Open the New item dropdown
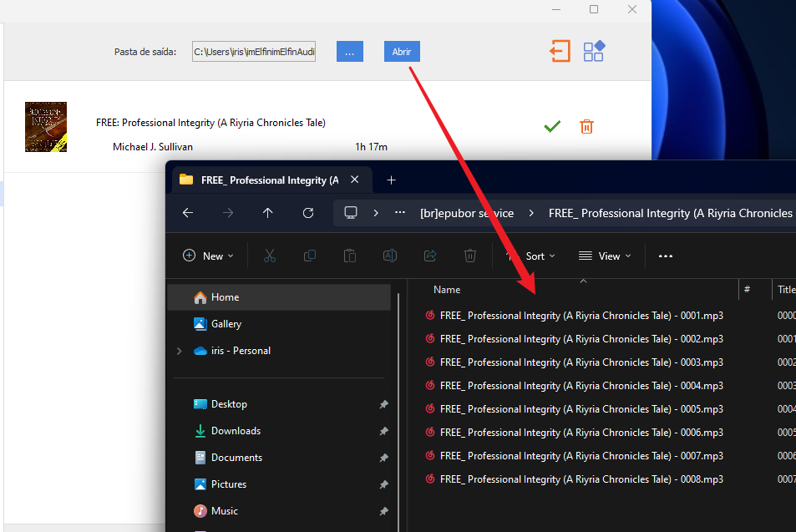 pyautogui.click(x=208, y=256)
